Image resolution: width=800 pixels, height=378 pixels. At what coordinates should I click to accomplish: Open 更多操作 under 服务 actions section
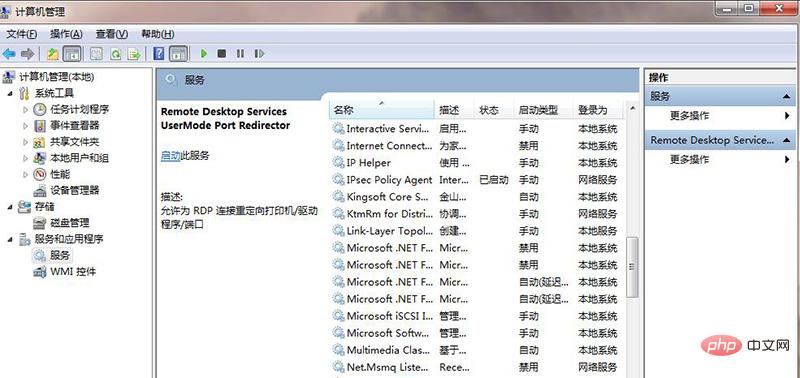click(x=689, y=116)
